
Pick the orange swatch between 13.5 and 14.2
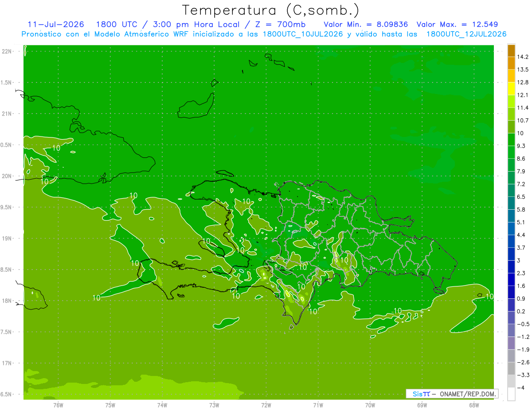(511, 63)
